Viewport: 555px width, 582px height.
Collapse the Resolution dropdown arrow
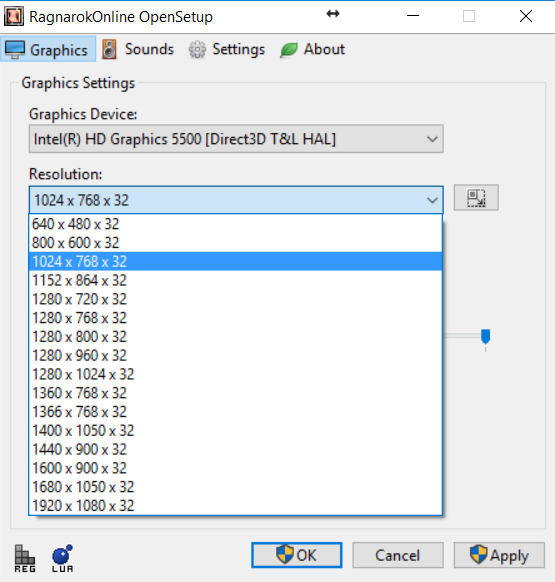(432, 200)
